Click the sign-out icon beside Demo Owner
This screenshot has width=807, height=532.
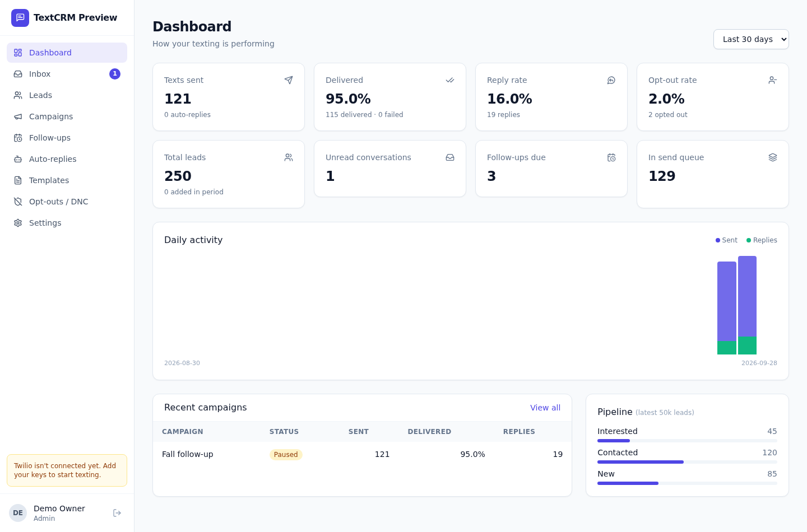(117, 513)
